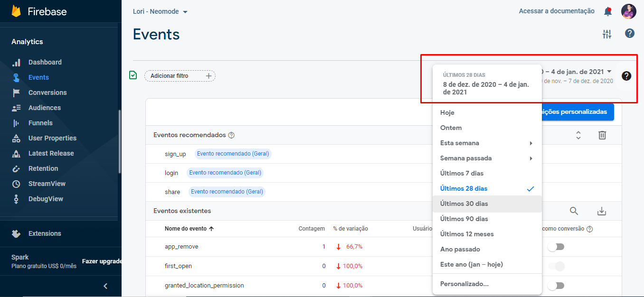Delete recommended events using trash icon

click(x=602, y=135)
